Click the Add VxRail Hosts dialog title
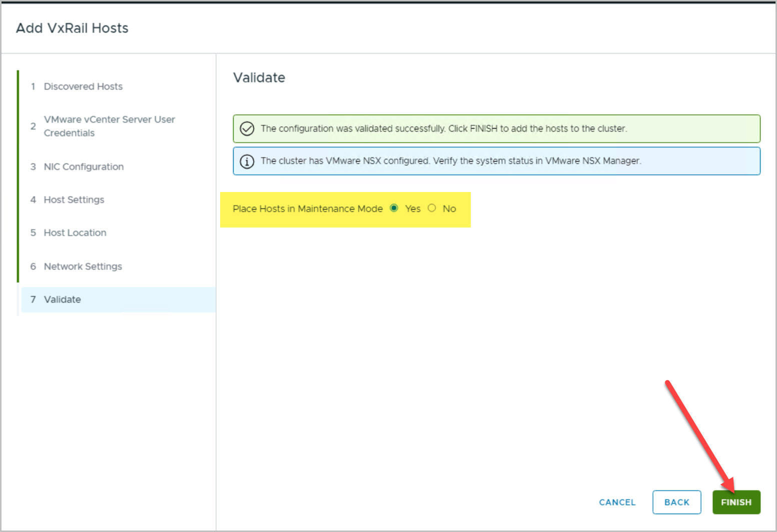 [x=72, y=28]
